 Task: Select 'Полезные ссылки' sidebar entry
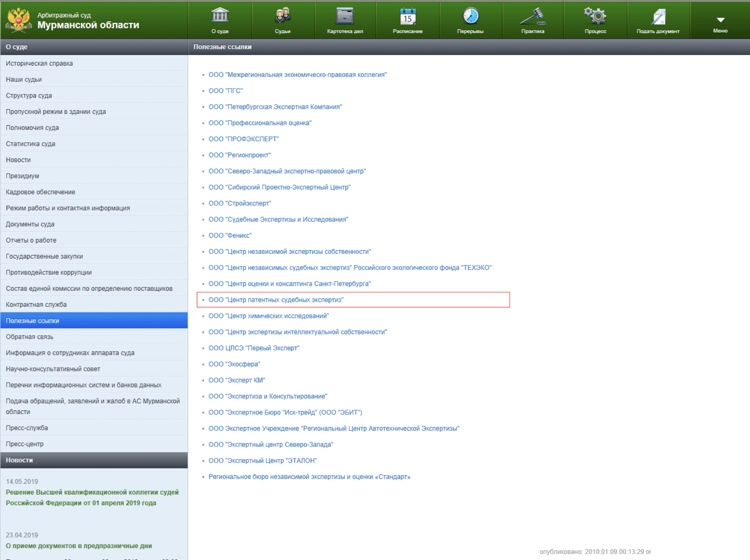[x=32, y=321]
